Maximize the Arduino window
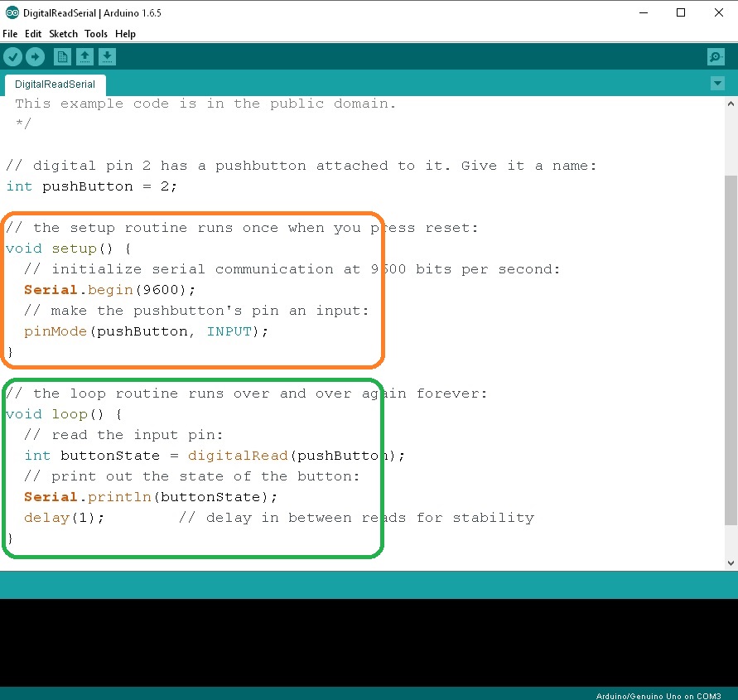The image size is (738, 700). [681, 12]
